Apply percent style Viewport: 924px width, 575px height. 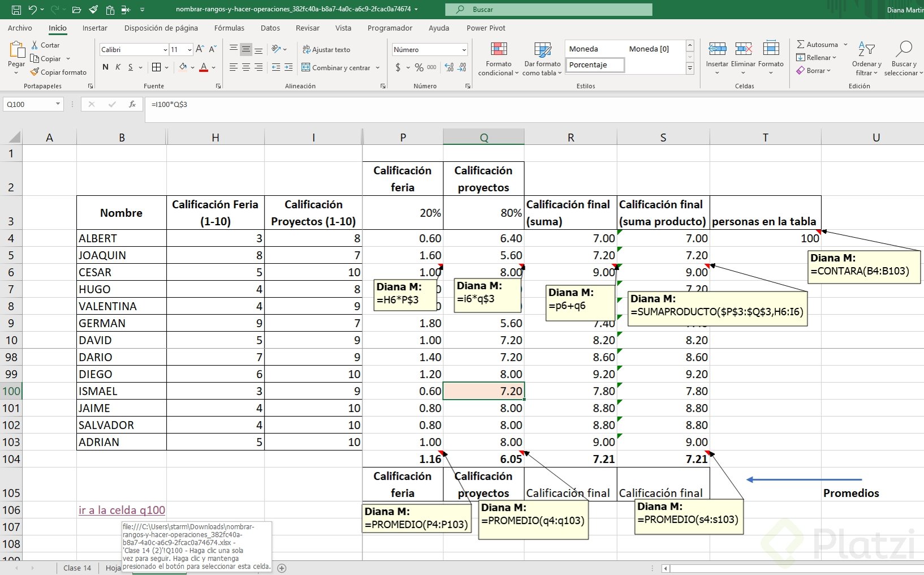(419, 67)
